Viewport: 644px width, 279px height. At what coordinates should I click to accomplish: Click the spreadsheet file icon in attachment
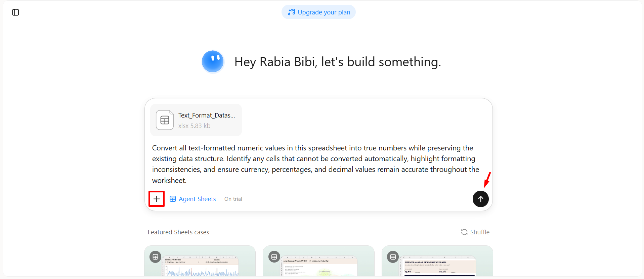tap(165, 120)
